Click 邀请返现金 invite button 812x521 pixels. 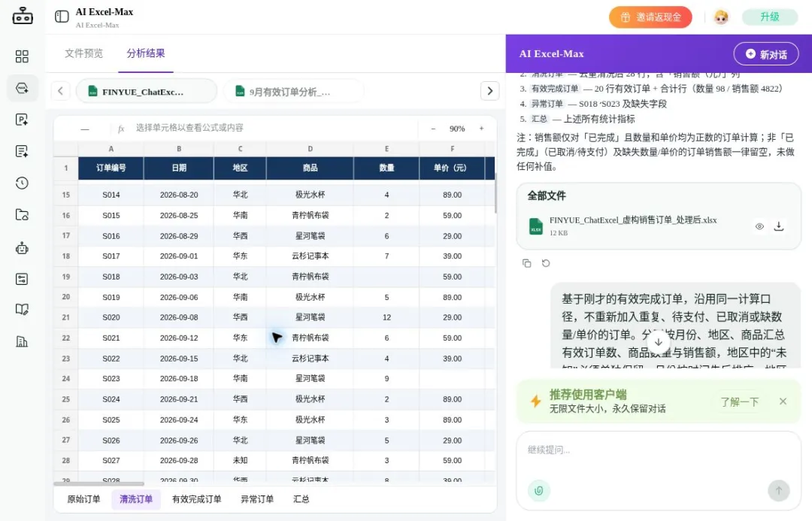(650, 17)
